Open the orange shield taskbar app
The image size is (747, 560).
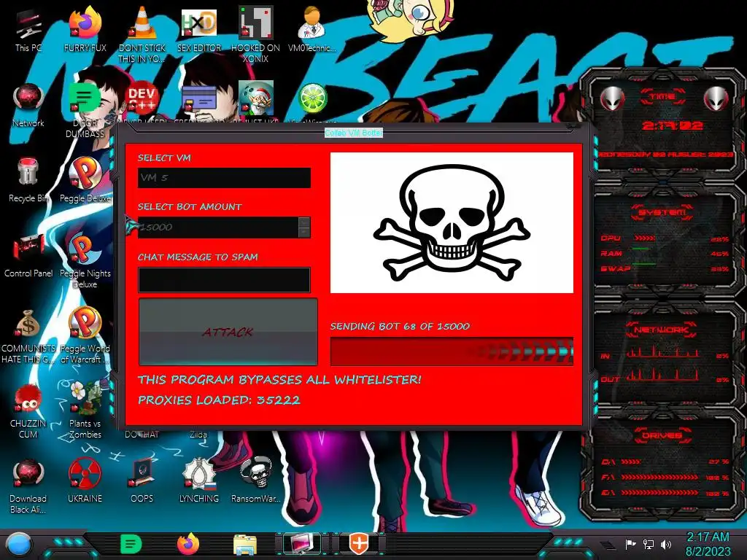pos(359,544)
